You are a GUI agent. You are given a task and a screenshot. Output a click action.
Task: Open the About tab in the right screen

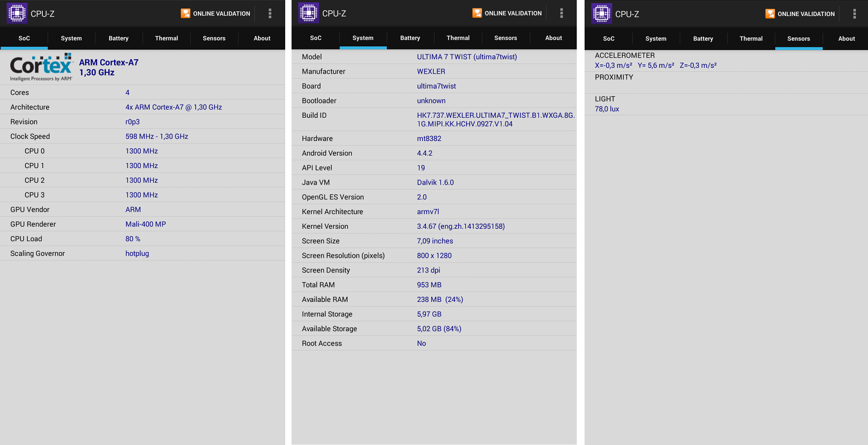847,39
